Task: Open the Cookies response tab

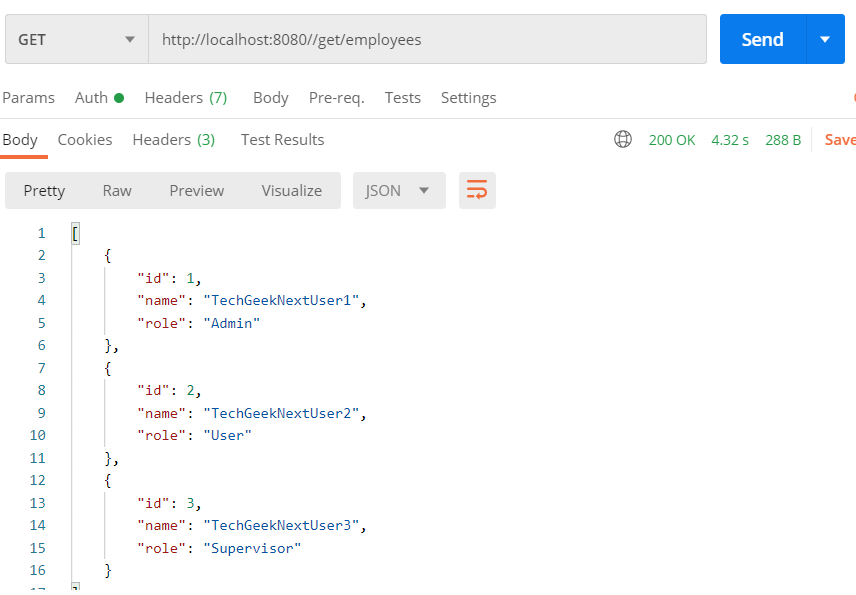Action: pyautogui.click(x=85, y=140)
